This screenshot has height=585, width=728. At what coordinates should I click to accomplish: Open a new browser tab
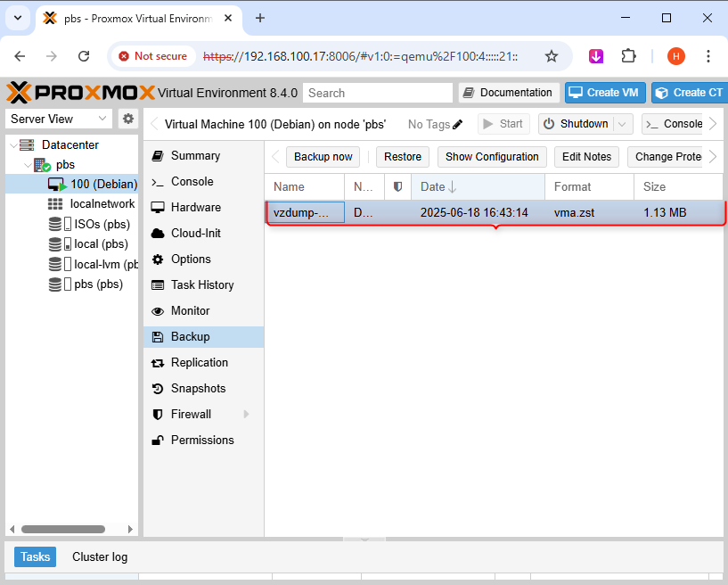[260, 18]
